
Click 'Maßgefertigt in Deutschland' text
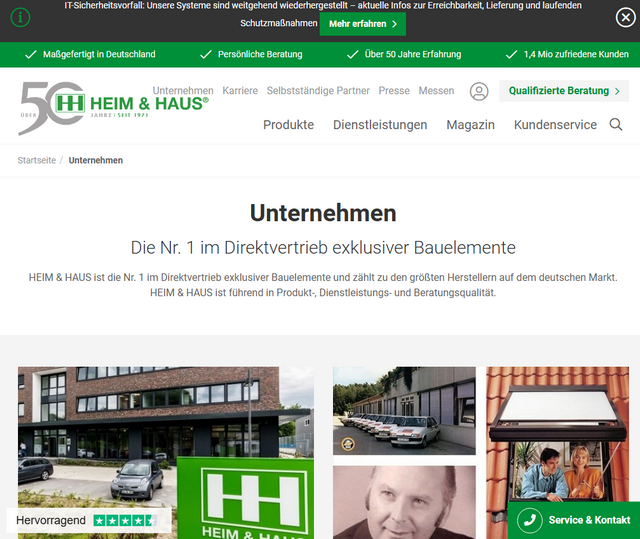(x=99, y=54)
